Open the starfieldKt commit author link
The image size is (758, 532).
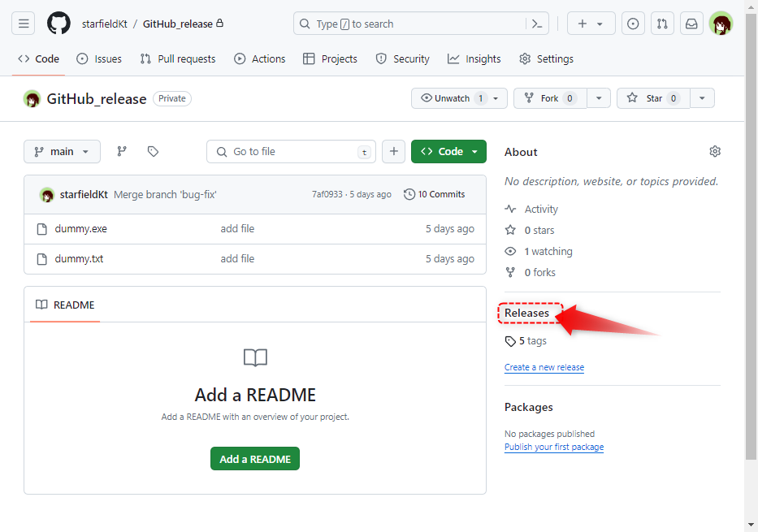click(x=84, y=195)
